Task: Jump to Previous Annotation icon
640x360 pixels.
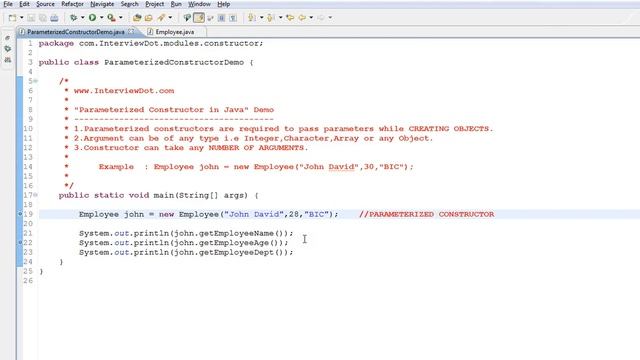Action: click(271, 18)
